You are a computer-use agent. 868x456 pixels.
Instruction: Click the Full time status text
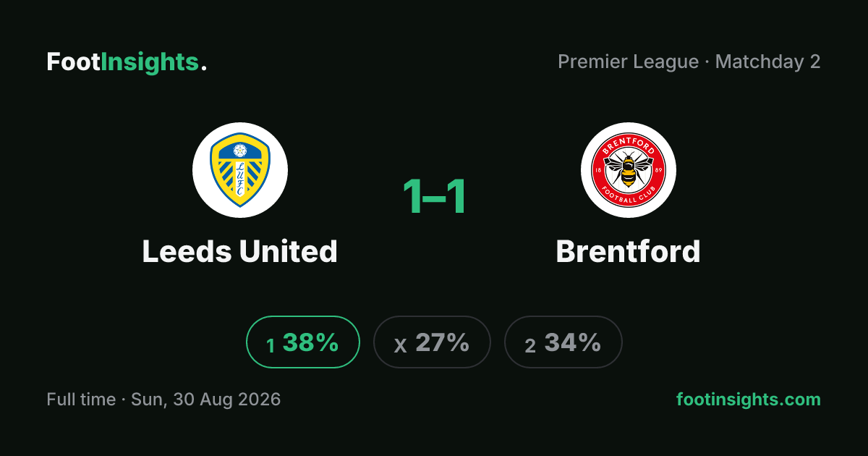click(81, 400)
